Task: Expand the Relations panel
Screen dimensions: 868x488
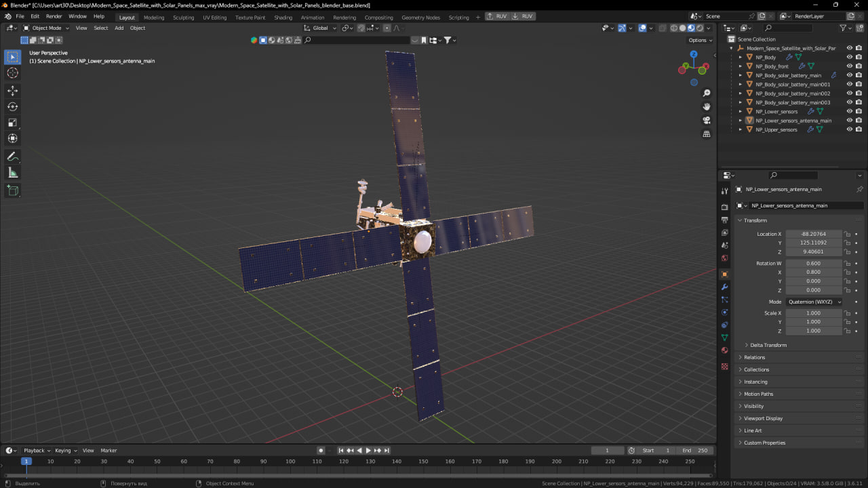Action: 754,357
